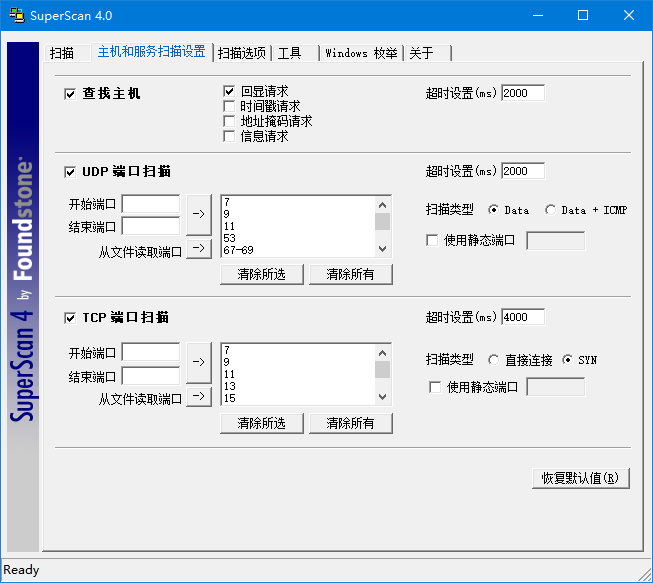Screen dimensions: 653x583
Task: Load TCP ports from file arrow button
Action: tap(199, 396)
